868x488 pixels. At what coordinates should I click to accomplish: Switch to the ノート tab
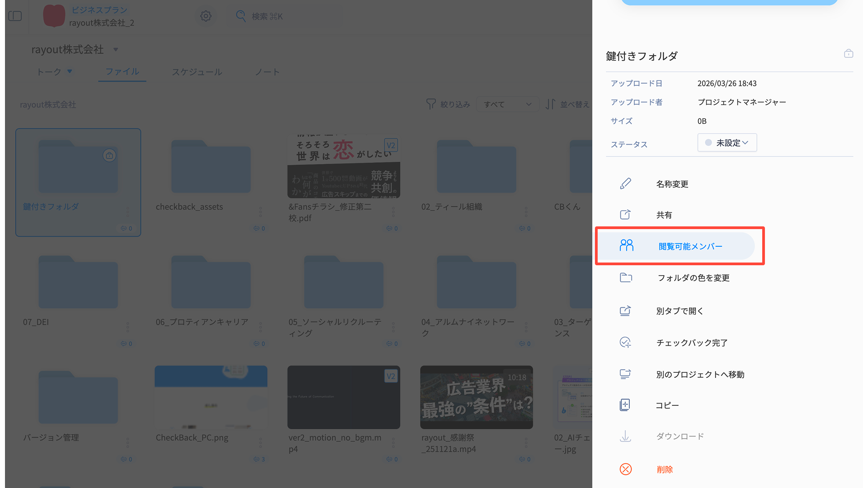pos(267,72)
